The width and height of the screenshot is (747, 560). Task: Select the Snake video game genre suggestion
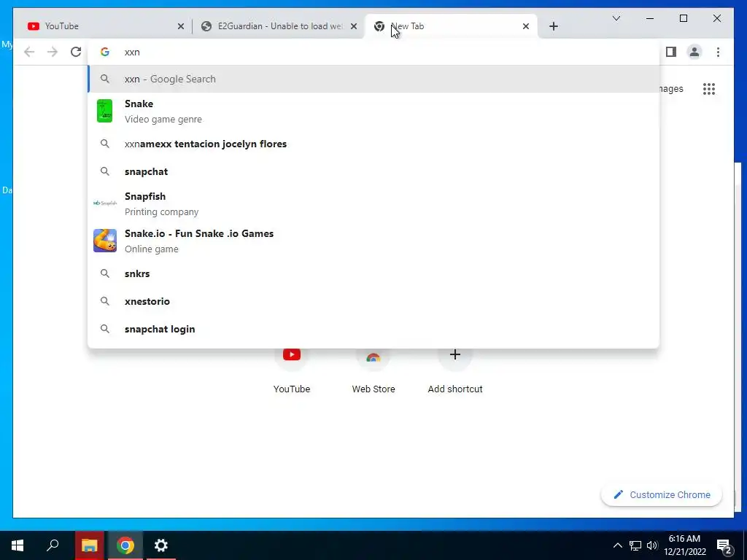pyautogui.click(x=373, y=111)
